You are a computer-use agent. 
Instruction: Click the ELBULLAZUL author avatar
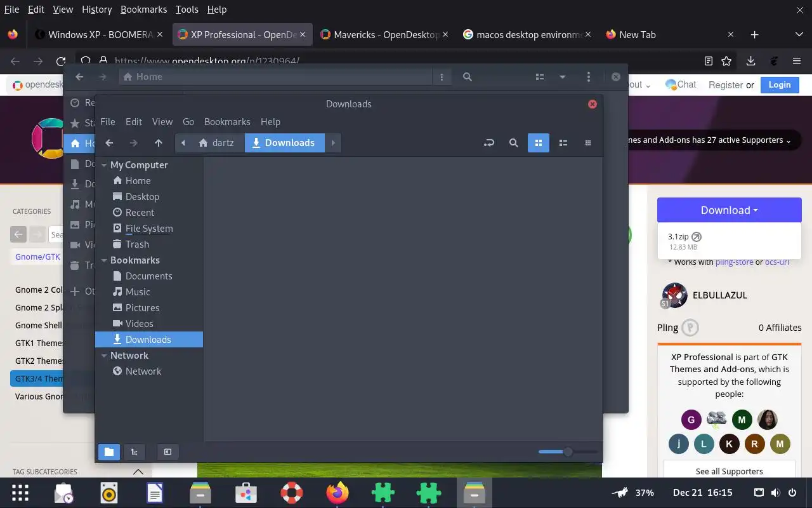(674, 295)
